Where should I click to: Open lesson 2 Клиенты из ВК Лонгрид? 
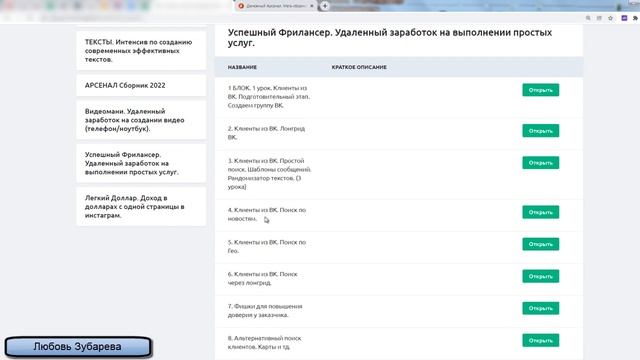[540, 131]
